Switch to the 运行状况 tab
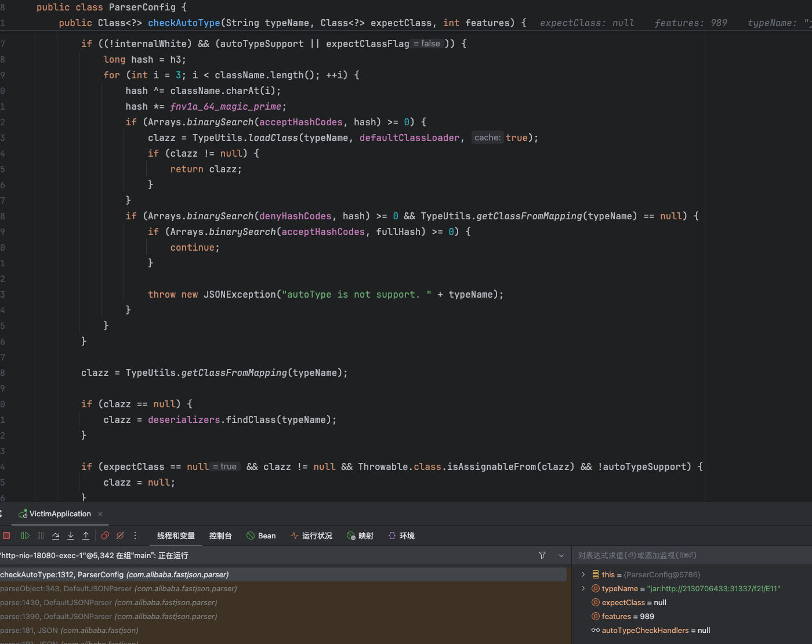 click(311, 536)
